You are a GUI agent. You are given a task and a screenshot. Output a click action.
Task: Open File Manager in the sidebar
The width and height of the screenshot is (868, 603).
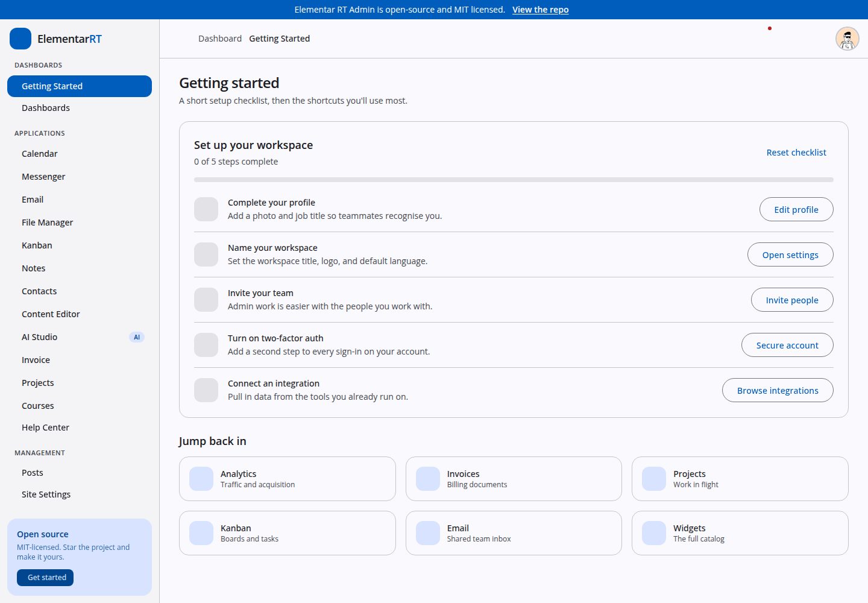(80, 223)
